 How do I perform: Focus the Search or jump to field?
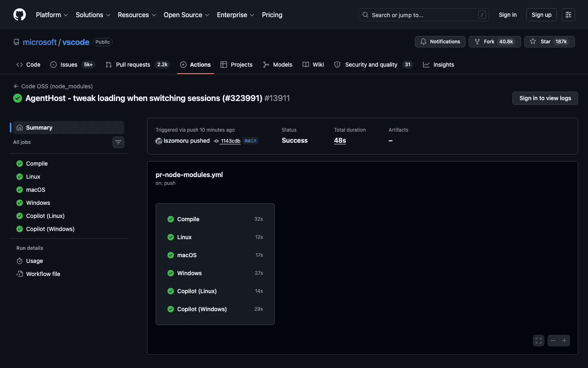424,15
